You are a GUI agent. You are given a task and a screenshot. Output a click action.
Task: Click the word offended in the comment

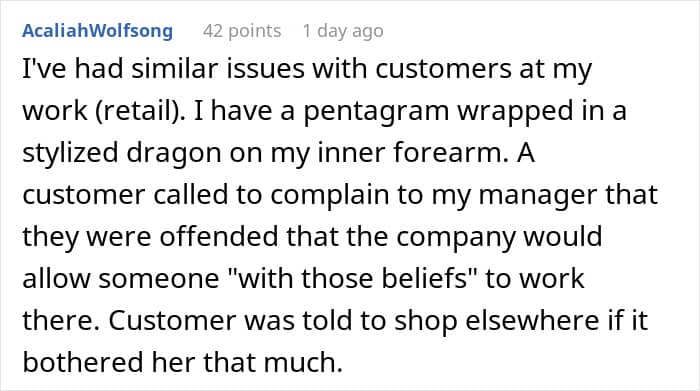pos(219,236)
